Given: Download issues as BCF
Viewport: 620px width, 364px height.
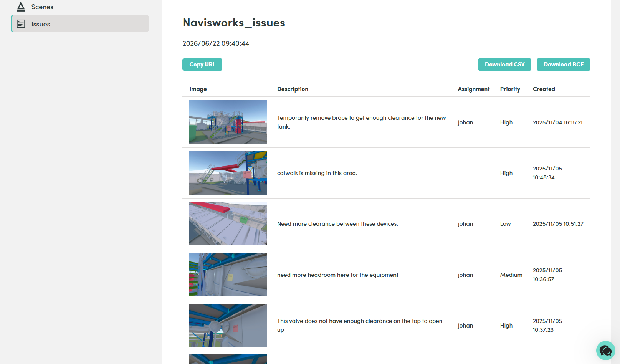Looking at the screenshot, I should (564, 65).
